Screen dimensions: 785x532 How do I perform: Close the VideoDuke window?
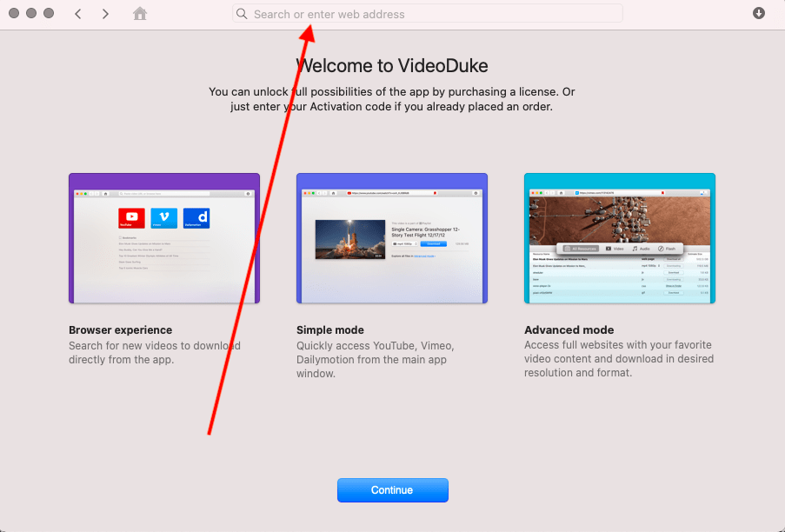(x=14, y=14)
